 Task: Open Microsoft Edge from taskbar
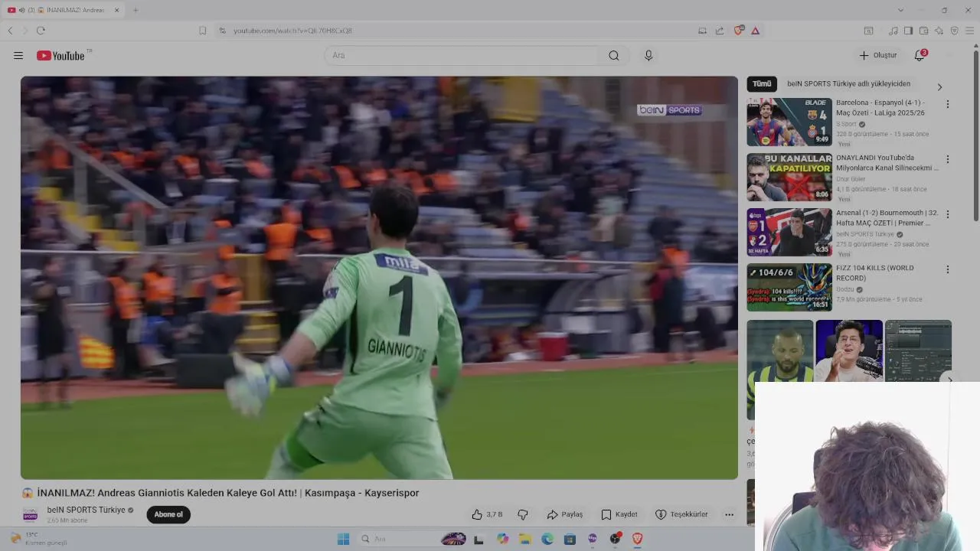[x=547, y=539]
